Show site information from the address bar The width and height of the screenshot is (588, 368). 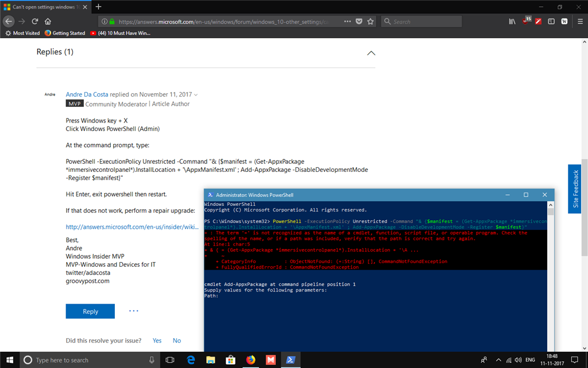pos(105,21)
